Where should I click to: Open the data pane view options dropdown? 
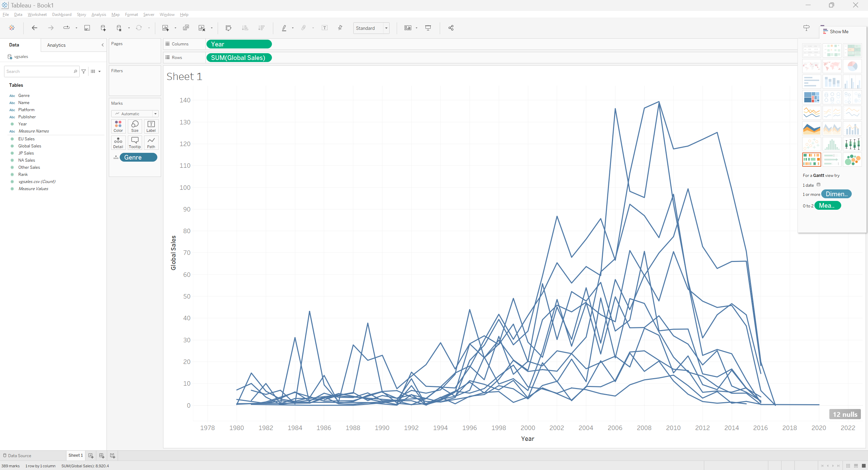[x=96, y=71]
